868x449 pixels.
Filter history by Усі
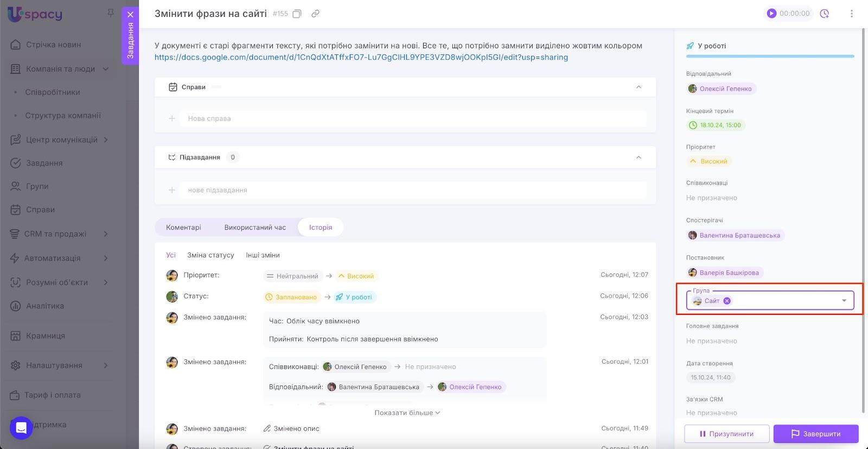[x=171, y=255]
